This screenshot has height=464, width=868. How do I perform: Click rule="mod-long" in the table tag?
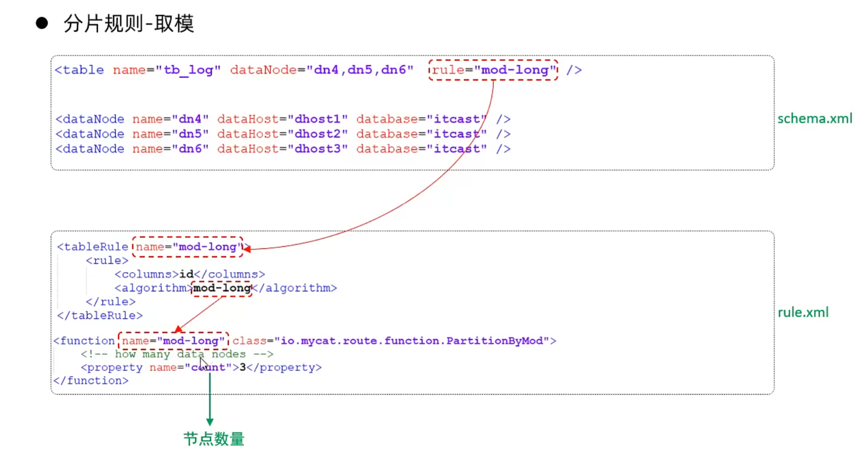tap(494, 70)
